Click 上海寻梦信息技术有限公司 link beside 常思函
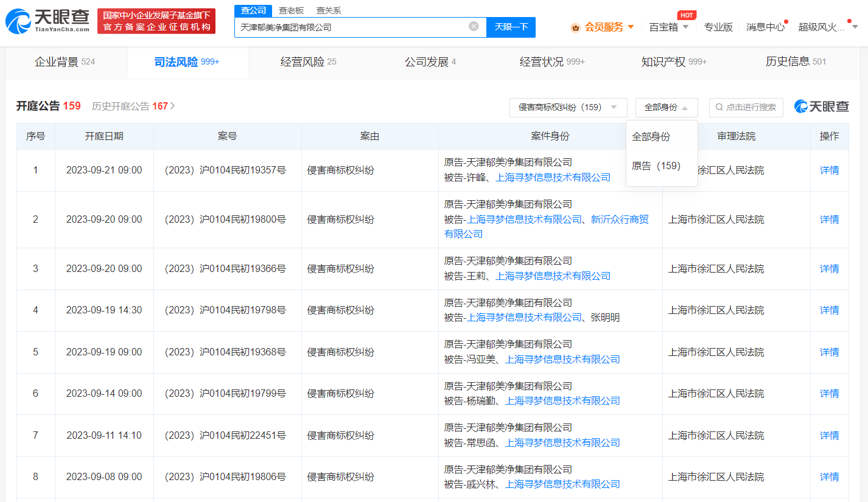Screen dimensions: 868x502 tap(562, 442)
